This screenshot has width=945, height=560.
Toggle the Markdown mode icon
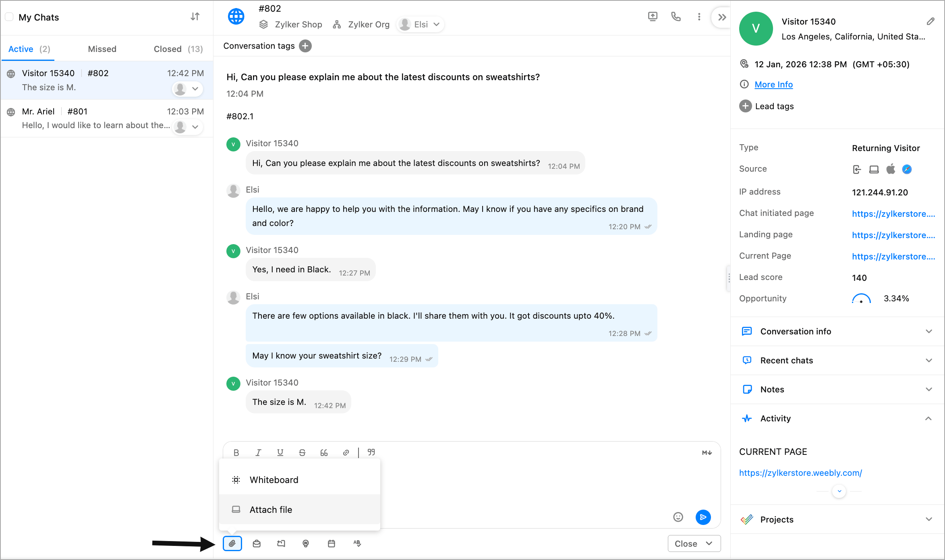707,452
